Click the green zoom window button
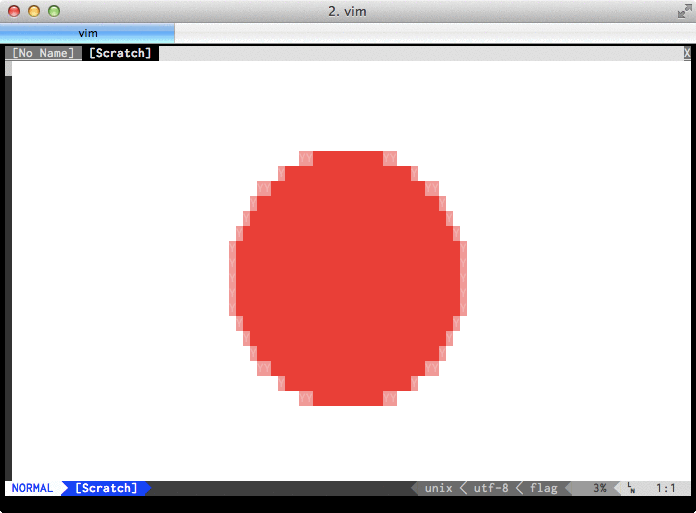Image resolution: width=696 pixels, height=513 pixels. (x=54, y=11)
